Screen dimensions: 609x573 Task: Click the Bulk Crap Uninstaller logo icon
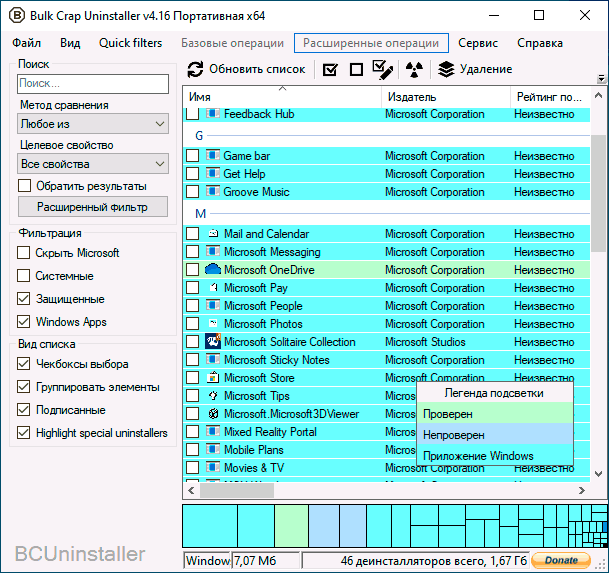tap(17, 16)
